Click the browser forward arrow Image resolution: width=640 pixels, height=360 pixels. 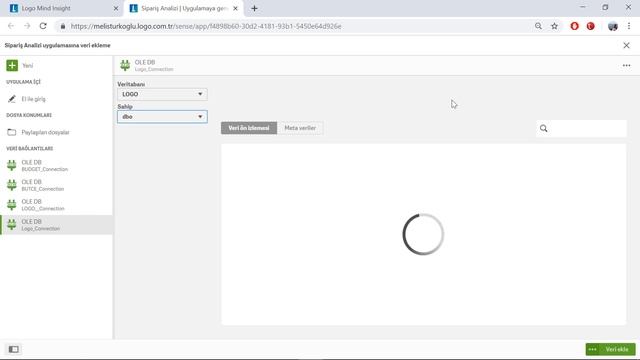coord(27,26)
